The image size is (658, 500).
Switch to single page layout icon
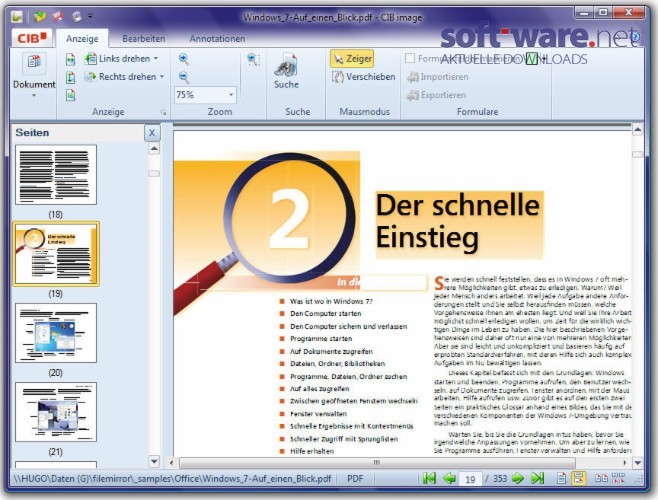[561, 478]
